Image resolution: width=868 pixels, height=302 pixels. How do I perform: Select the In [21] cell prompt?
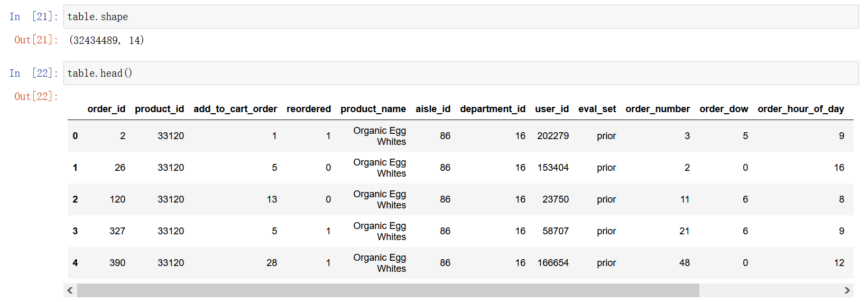[x=33, y=17]
